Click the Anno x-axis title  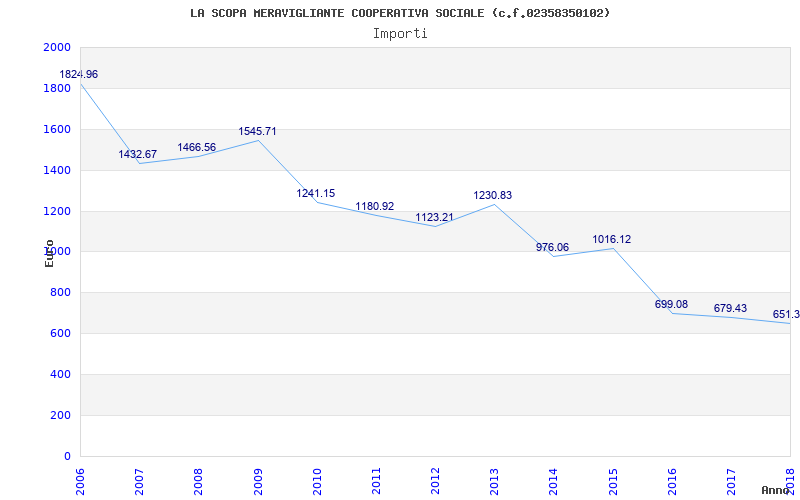[776, 490]
